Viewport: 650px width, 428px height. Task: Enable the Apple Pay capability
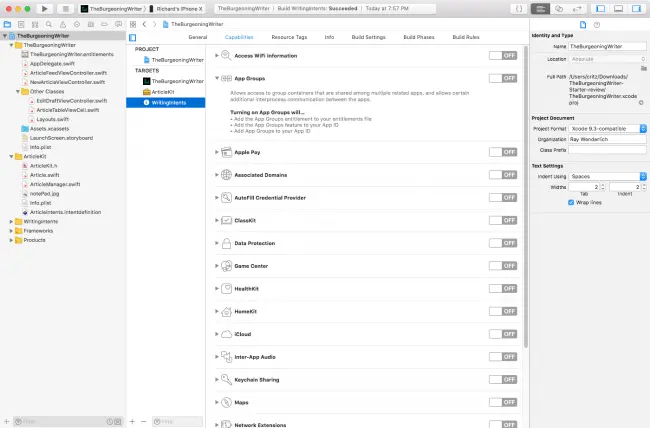pyautogui.click(x=503, y=152)
